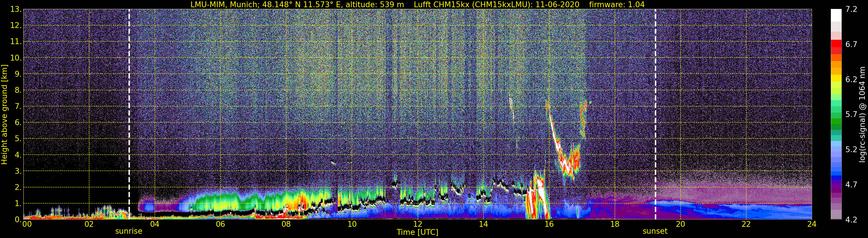
Task: Click the height axis tick label 3
Action: 18,171
